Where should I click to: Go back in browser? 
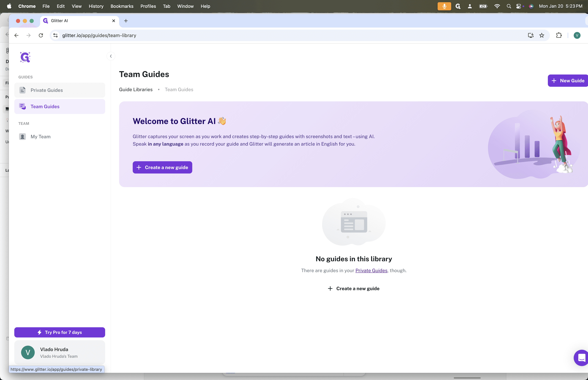point(17,35)
